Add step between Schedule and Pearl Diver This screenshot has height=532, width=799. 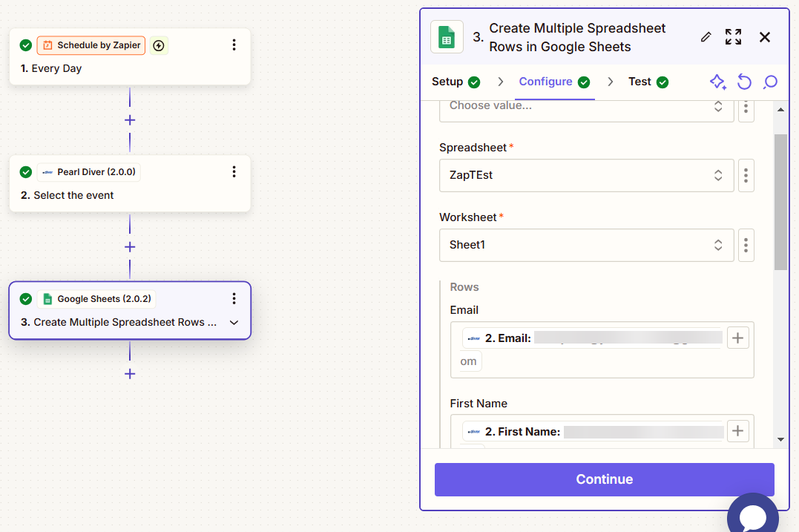[130, 120]
